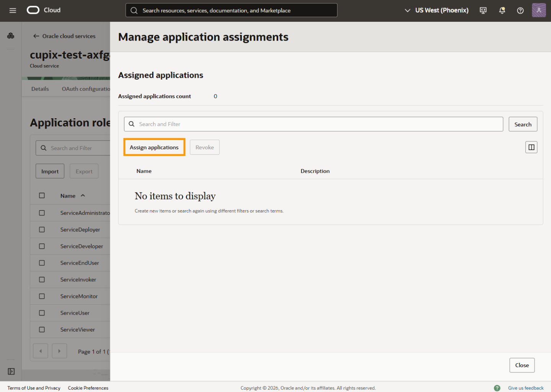Open Cookie Preferences link

(x=88, y=388)
